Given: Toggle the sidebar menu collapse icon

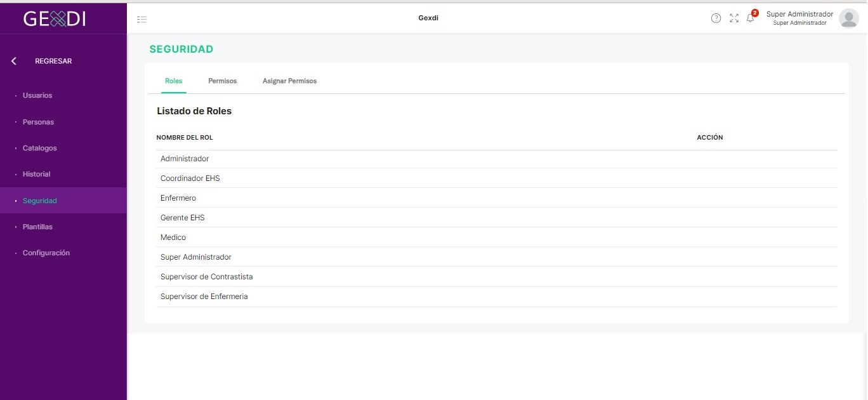Looking at the screenshot, I should coord(142,20).
